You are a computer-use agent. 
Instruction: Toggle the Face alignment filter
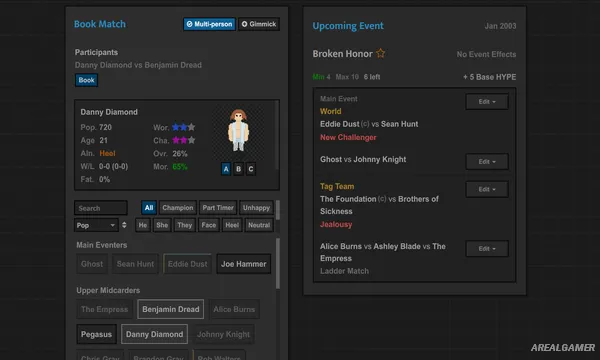coord(209,225)
